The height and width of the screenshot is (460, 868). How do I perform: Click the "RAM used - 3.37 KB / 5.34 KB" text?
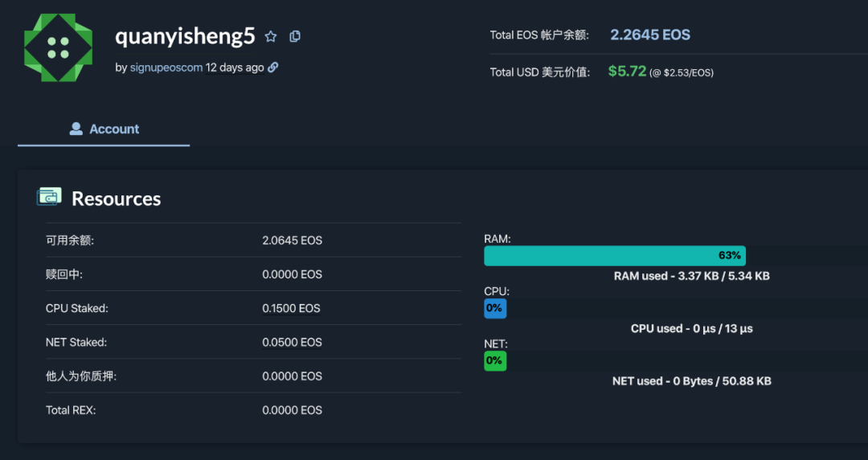click(691, 276)
